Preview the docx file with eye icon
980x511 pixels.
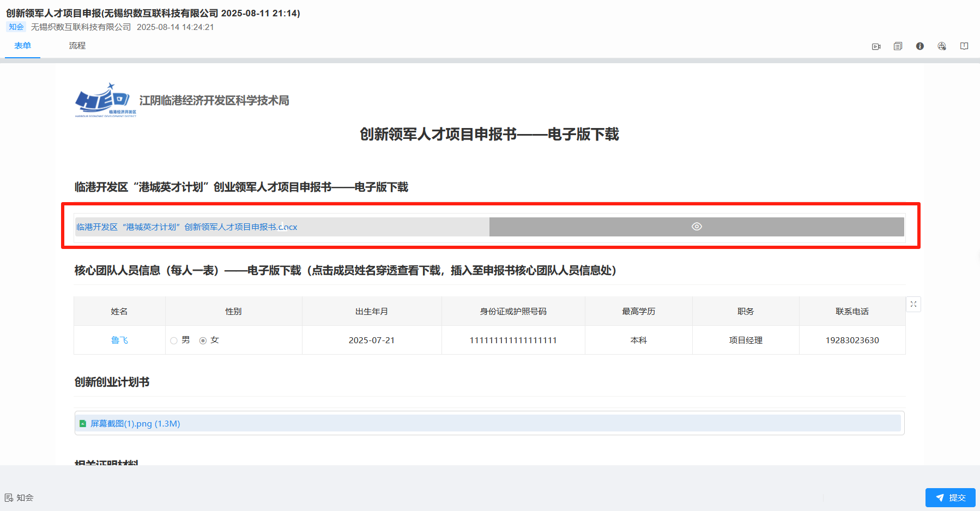point(696,227)
